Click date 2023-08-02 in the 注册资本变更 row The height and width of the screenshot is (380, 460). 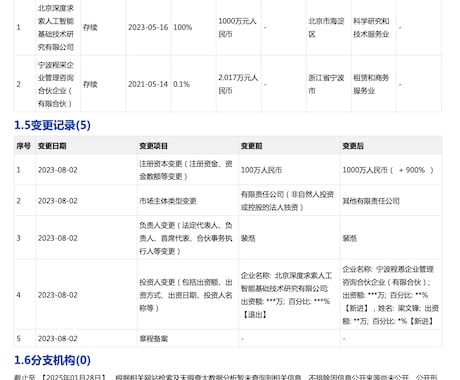click(58, 170)
